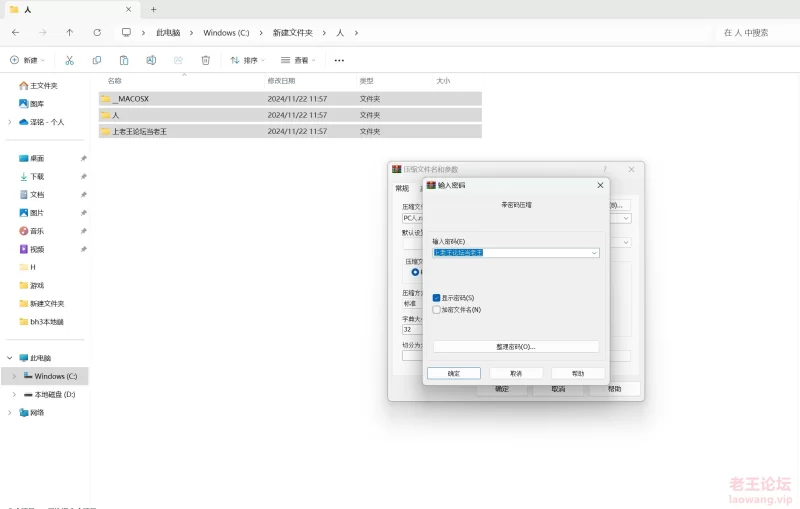Expand the 网络 network tree node

coord(10,413)
